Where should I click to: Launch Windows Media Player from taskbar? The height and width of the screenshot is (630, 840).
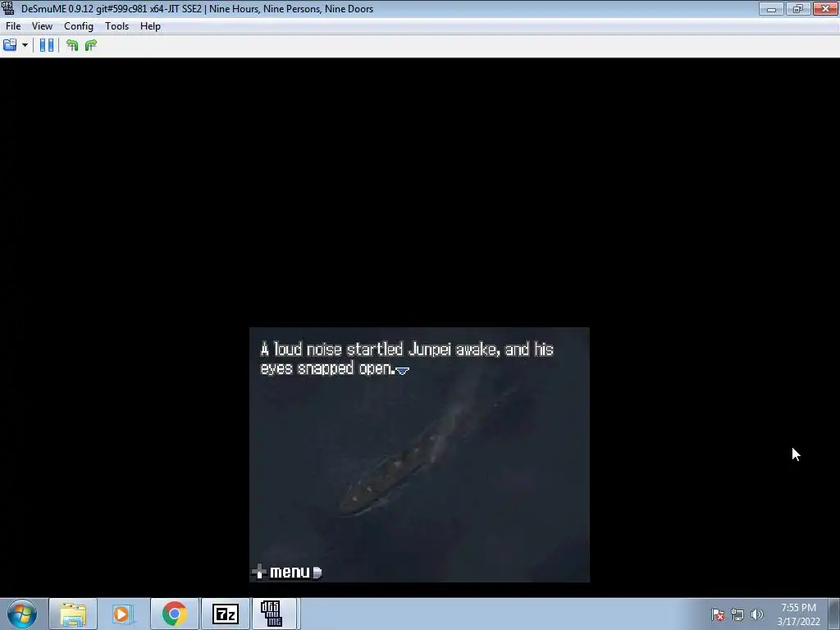[123, 614]
